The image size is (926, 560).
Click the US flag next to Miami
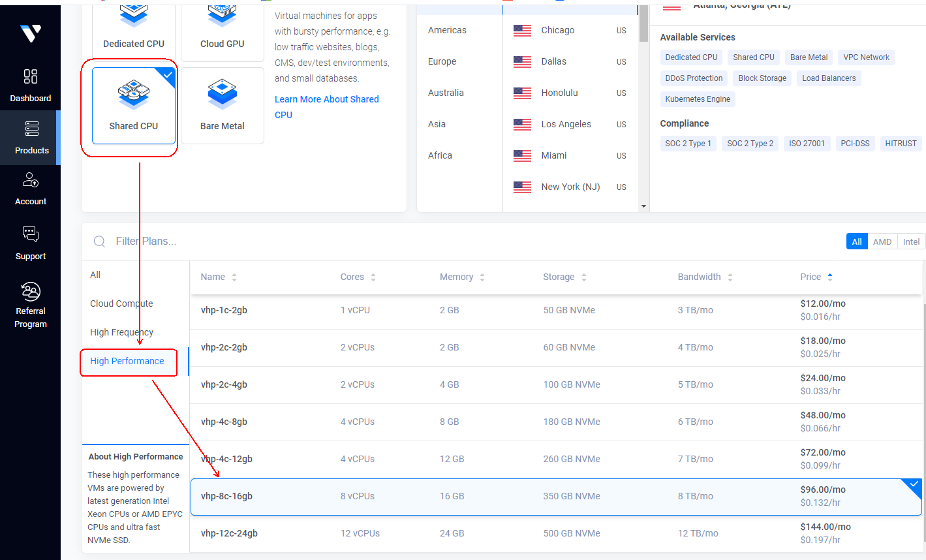coord(522,155)
